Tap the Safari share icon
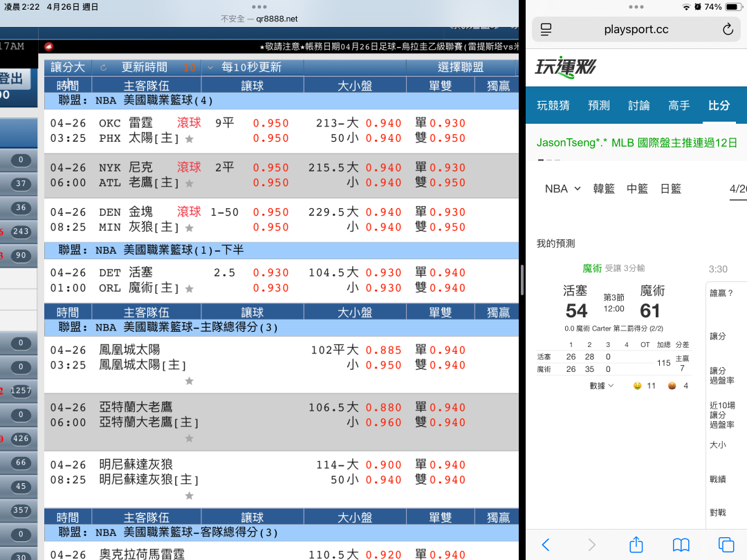The image size is (747, 560). (x=636, y=544)
